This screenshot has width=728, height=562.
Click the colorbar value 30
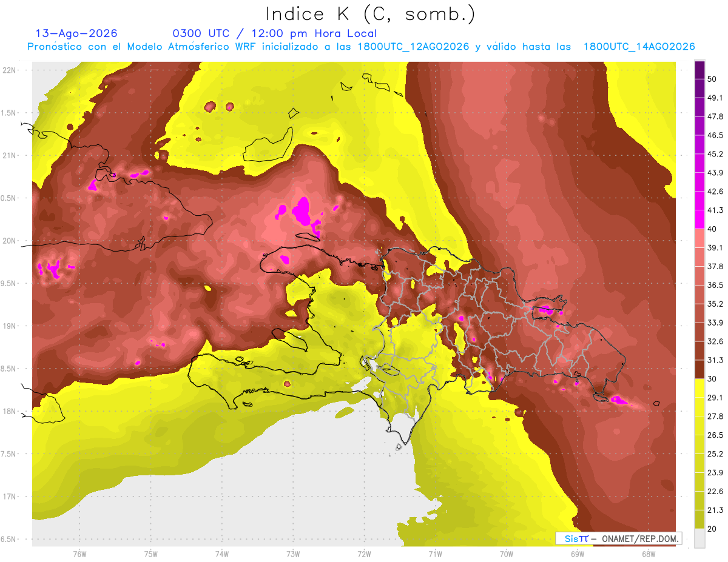pyautogui.click(x=712, y=379)
